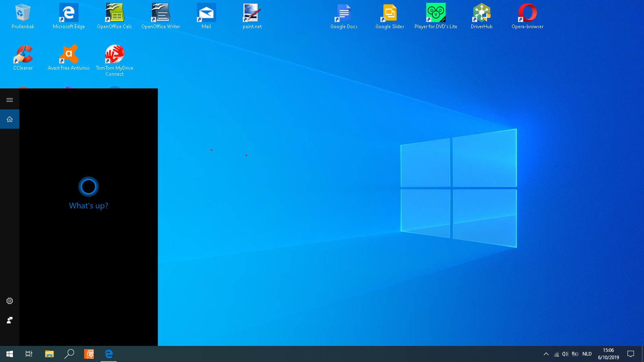The height and width of the screenshot is (362, 644).
Task: Open Cortana settings gear
Action: (x=10, y=301)
